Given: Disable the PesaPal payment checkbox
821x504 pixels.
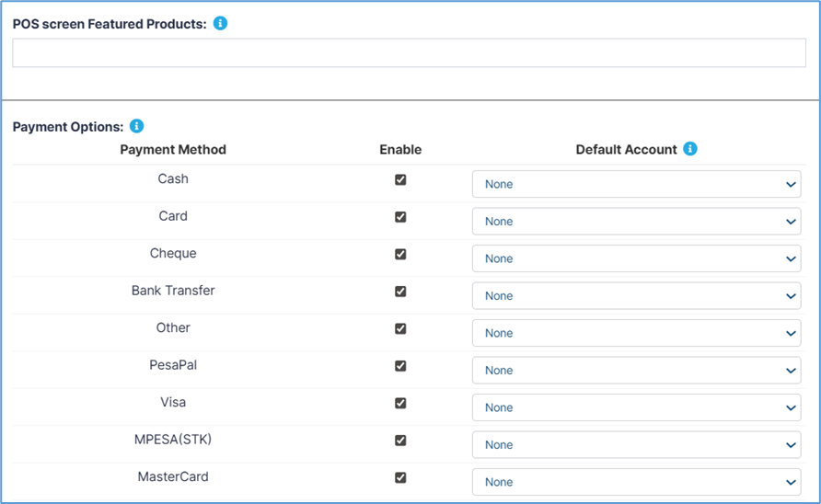Looking at the screenshot, I should (x=400, y=366).
